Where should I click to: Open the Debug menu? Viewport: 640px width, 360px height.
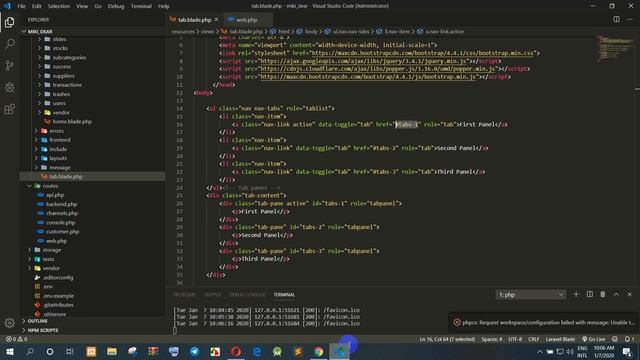coord(116,6)
